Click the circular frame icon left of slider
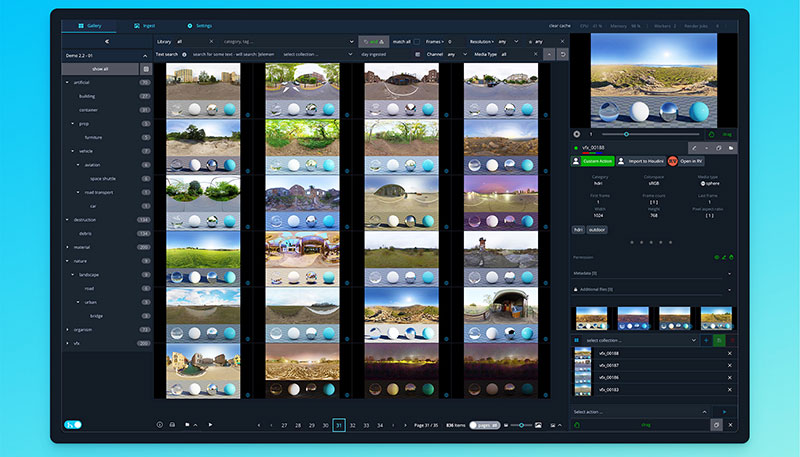800x457 pixels. tap(577, 134)
